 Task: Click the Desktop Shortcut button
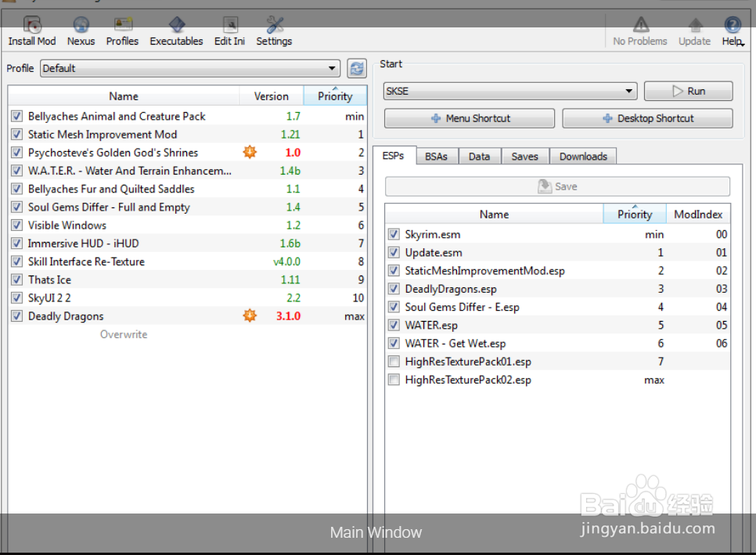click(647, 119)
